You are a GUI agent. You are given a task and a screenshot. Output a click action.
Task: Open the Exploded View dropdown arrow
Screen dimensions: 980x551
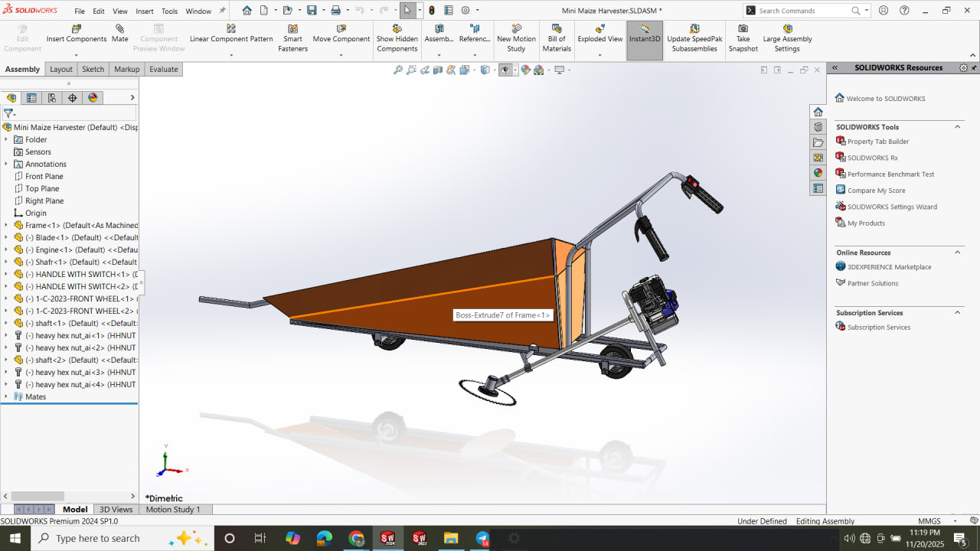599,55
